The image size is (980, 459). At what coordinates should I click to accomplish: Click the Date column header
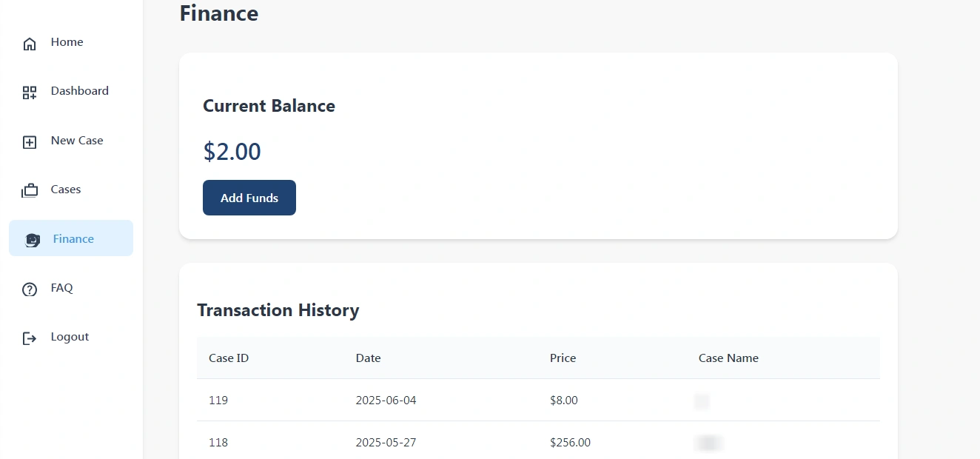(x=368, y=358)
